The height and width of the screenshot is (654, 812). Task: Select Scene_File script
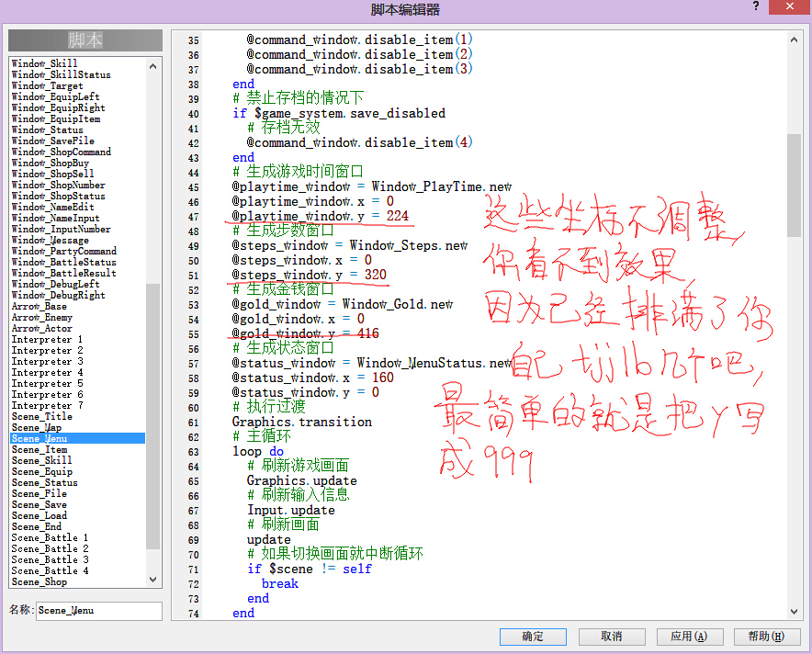pos(39,493)
